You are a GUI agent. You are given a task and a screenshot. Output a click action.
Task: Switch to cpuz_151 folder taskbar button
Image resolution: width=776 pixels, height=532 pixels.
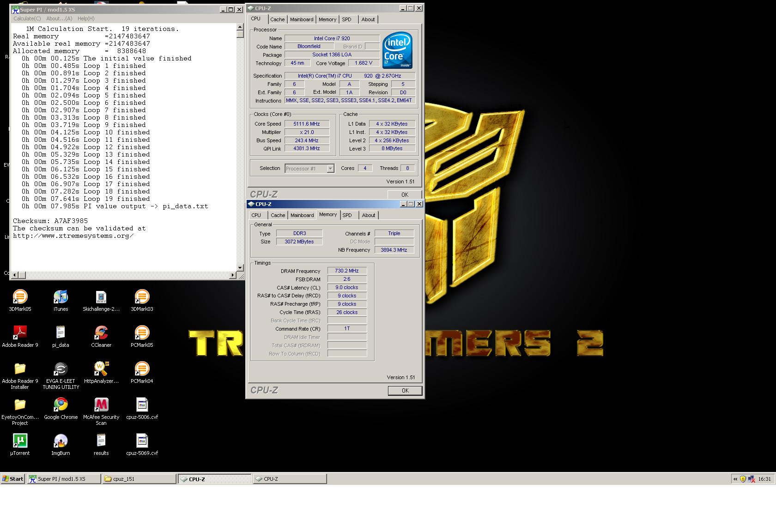tap(139, 479)
